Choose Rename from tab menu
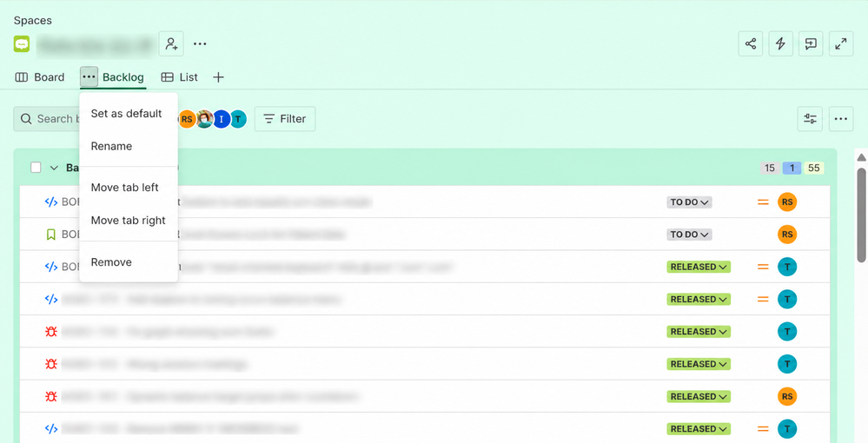The width and height of the screenshot is (868, 443). click(x=129, y=146)
